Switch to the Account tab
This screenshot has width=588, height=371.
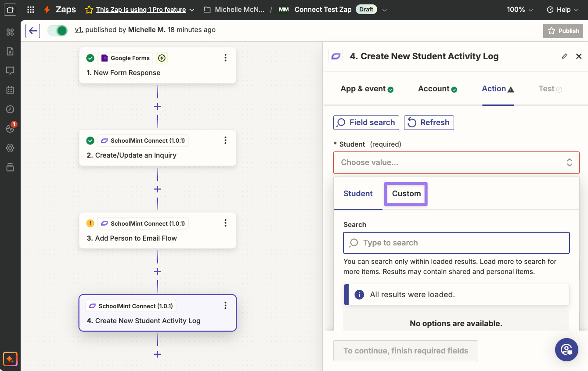point(437,89)
